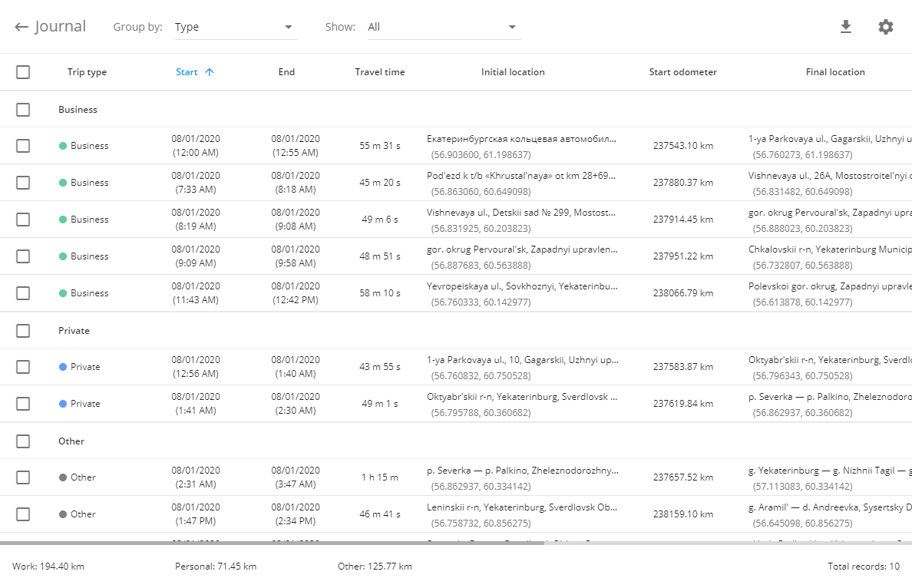Open journal settings gear
912x588 pixels.
click(885, 27)
